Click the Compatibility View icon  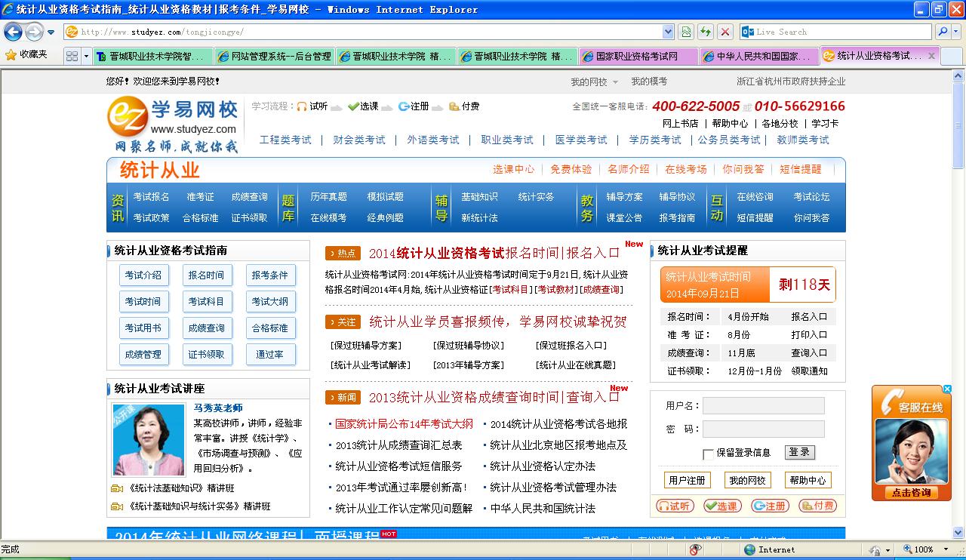pyautogui.click(x=686, y=32)
